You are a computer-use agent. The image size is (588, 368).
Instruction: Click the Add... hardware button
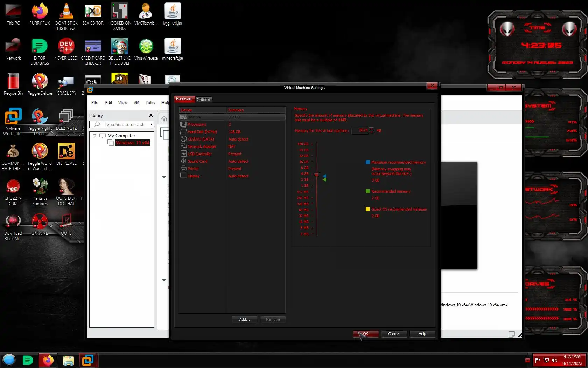[x=245, y=319]
